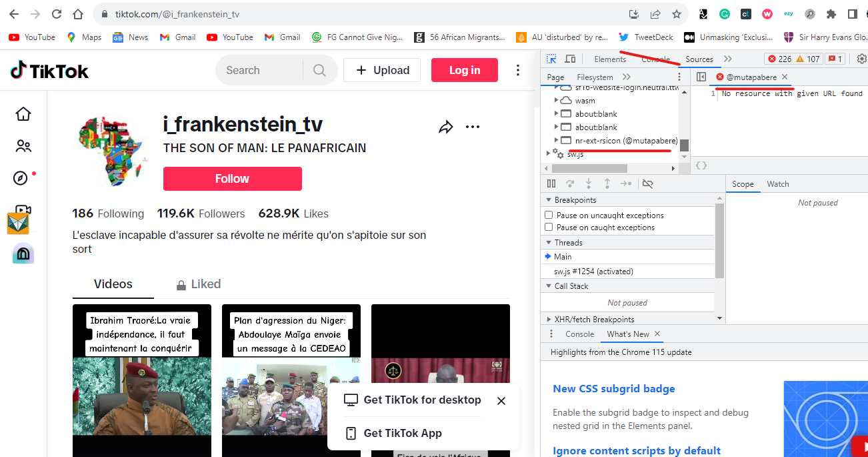Share this page from address bar

[x=655, y=14]
